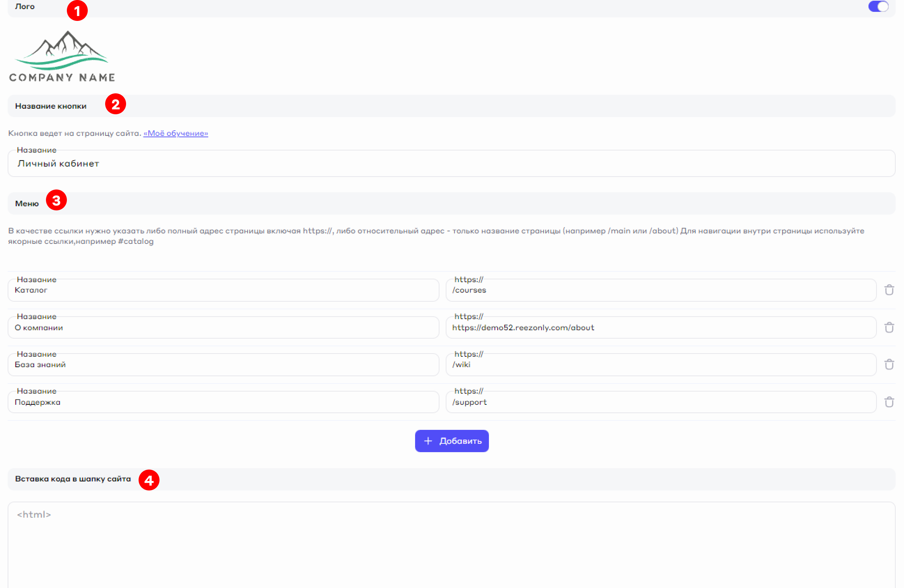Click the О компании name field
904x588 pixels.
[223, 327]
